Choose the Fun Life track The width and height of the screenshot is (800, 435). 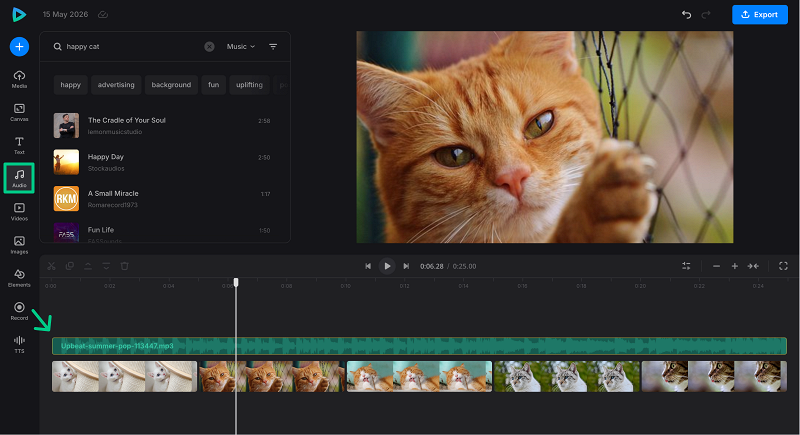[162, 232]
